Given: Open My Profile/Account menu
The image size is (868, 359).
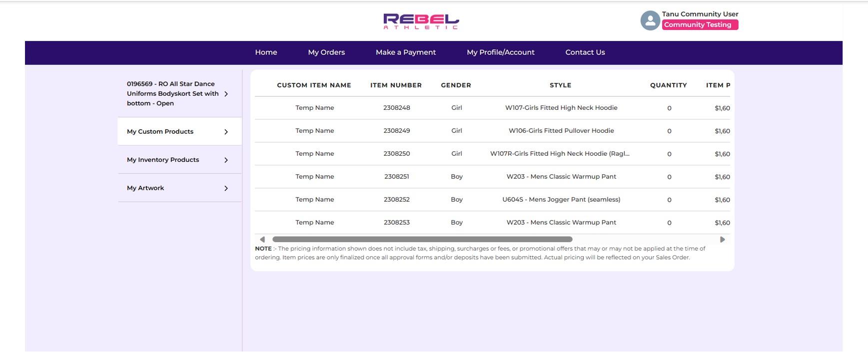Looking at the screenshot, I should 501,52.
